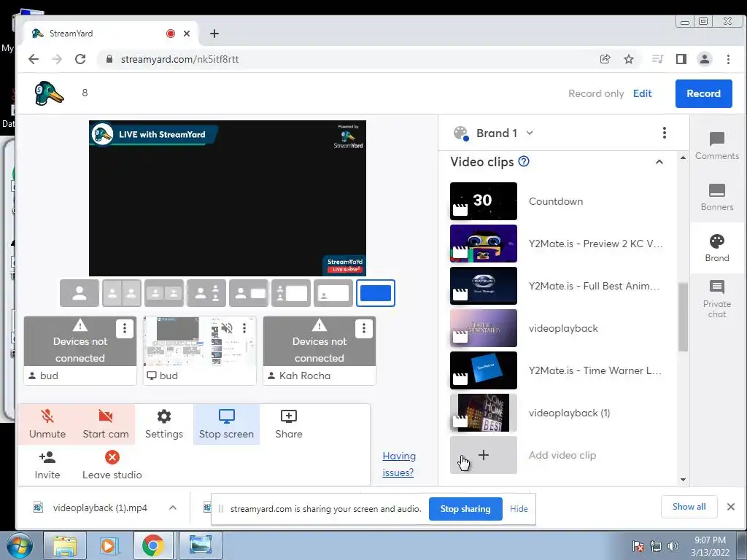
Task: Open Windows Explorer from taskbar
Action: tap(65, 545)
